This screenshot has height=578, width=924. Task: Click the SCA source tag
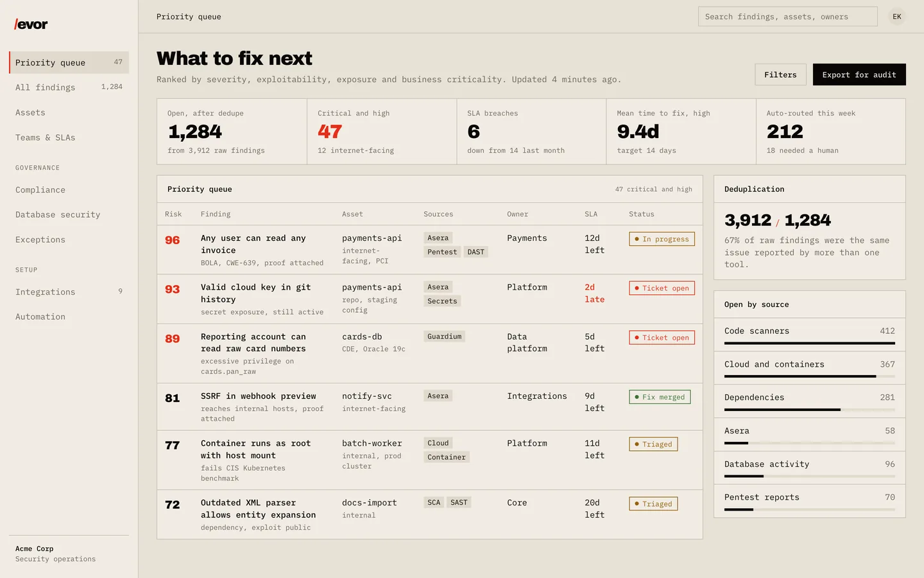pyautogui.click(x=434, y=502)
